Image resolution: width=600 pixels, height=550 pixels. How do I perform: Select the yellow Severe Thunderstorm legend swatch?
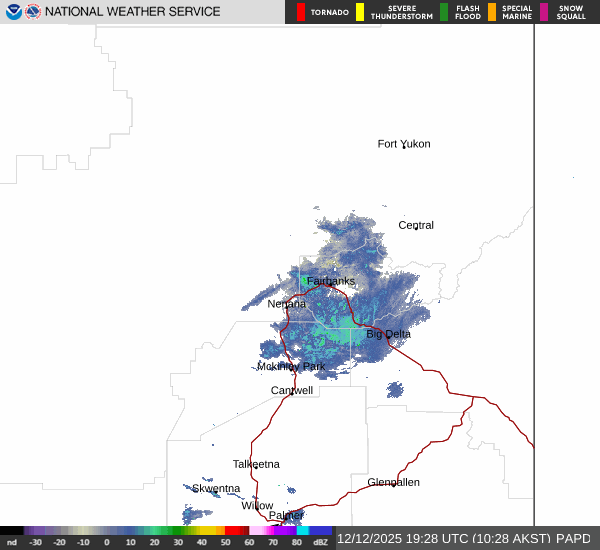click(x=360, y=12)
